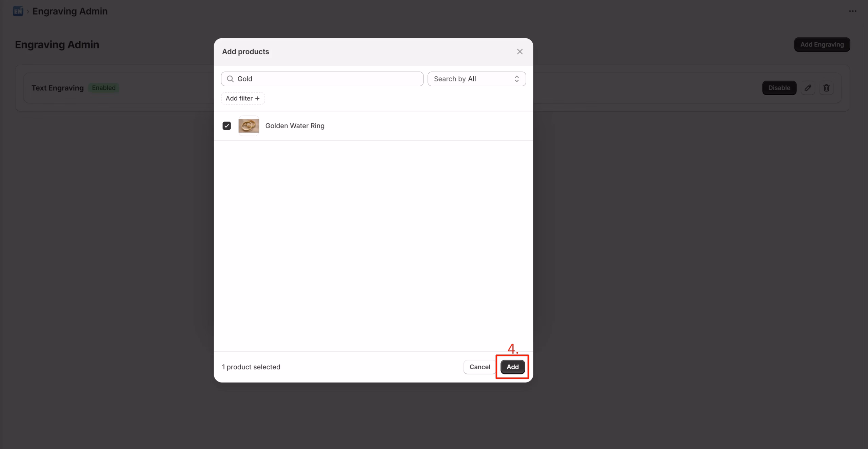Click the search magnifier icon

[230, 79]
